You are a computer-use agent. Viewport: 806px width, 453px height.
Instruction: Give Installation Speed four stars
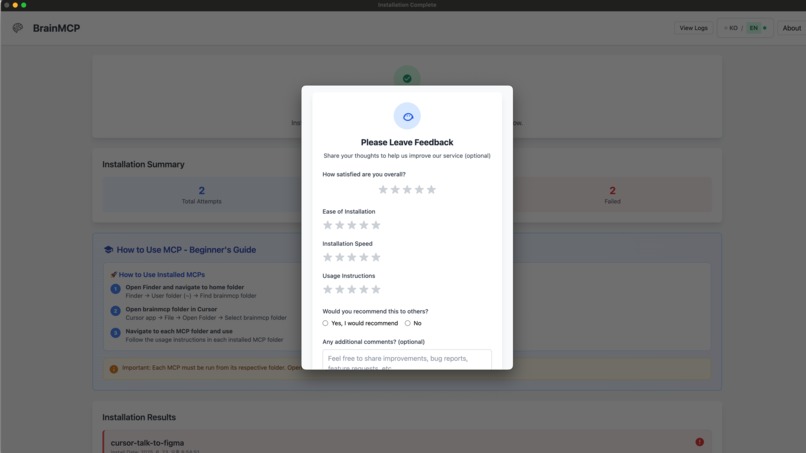pos(364,257)
